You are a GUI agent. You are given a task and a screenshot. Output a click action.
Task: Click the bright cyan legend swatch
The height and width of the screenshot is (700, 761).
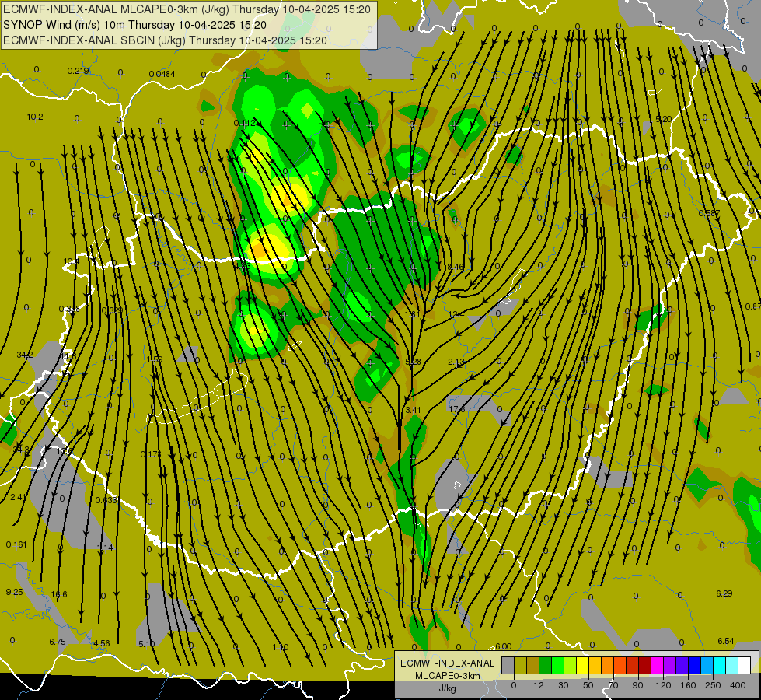click(719, 666)
